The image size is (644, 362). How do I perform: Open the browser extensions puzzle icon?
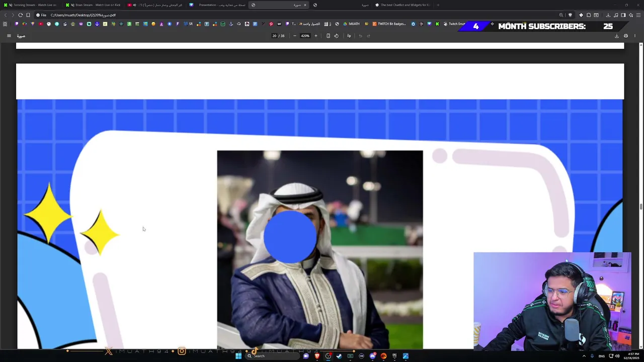pos(589,15)
